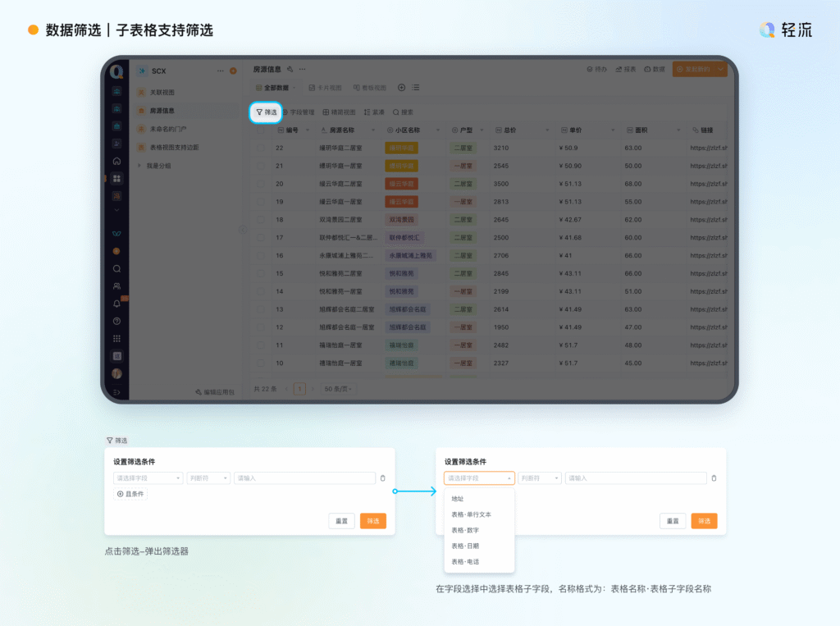Select 表格·日期 in the dropdown list

tap(465, 546)
